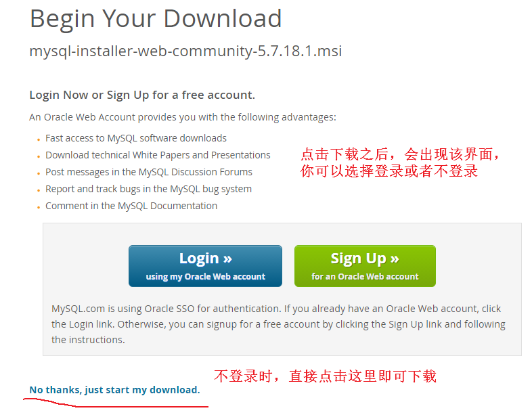
Task: Click Comment in the MySQL Documentation item
Action: 131,206
